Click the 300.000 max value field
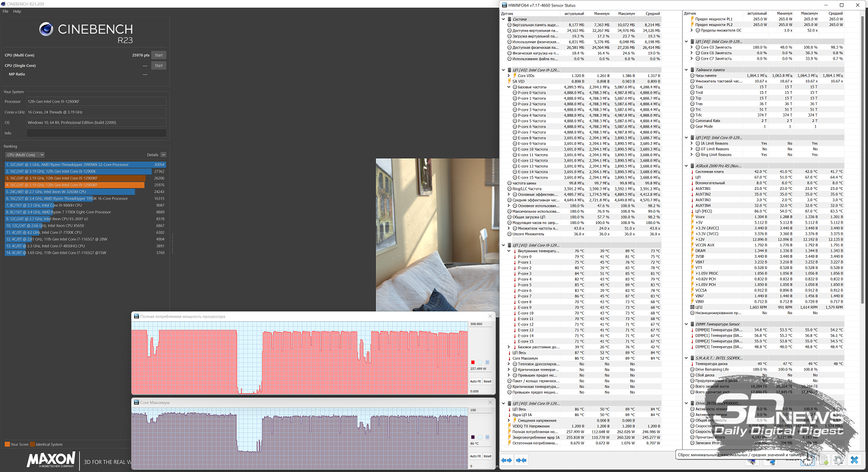Viewport: 868px width, 472px height. pos(481,324)
